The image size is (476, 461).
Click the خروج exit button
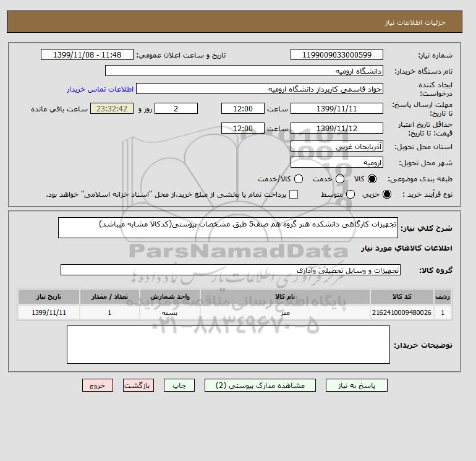[x=98, y=386]
